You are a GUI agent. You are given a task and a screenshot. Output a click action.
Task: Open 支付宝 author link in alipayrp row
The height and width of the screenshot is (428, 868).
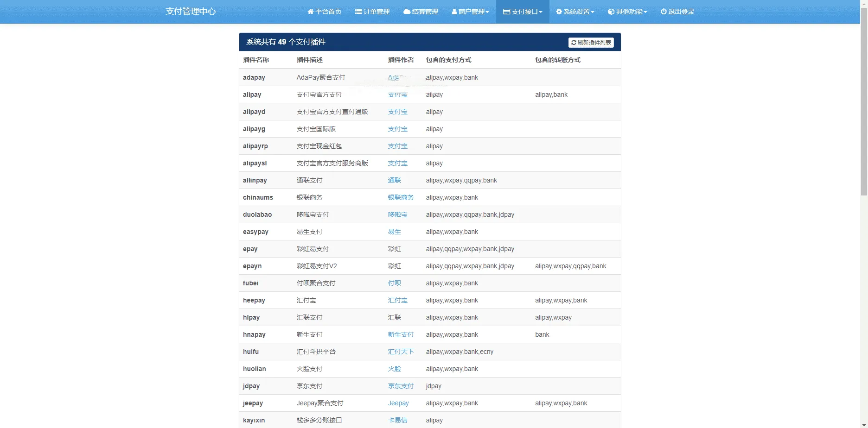coord(398,146)
